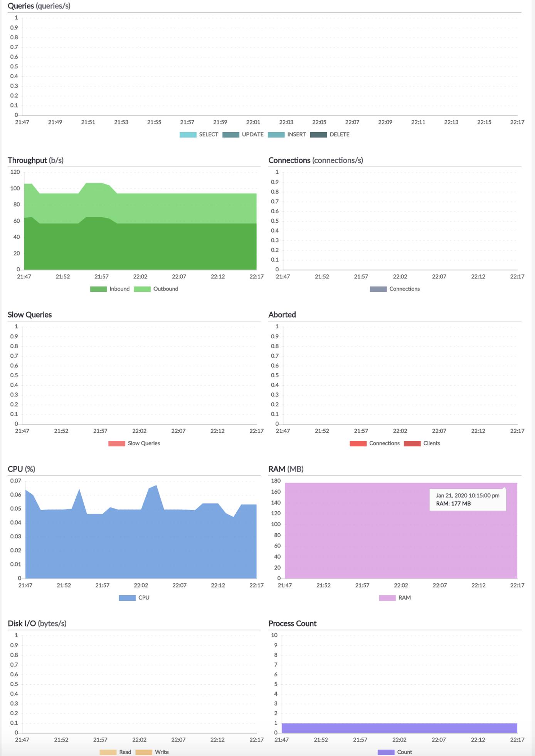535x756 pixels.
Task: Hide the Inbound throughput series
Action: coord(110,289)
